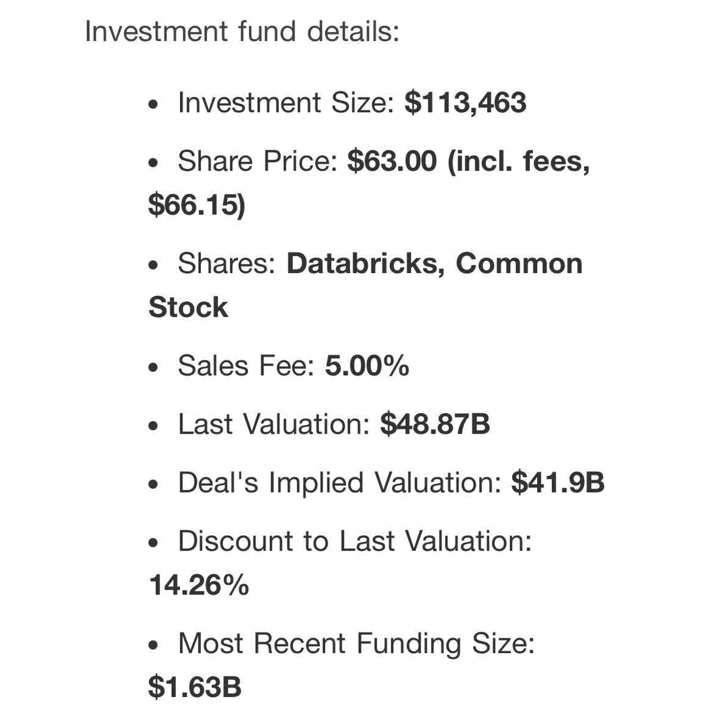713x728 pixels.
Task: Select the $113,463 investment amount
Action: pos(465,103)
